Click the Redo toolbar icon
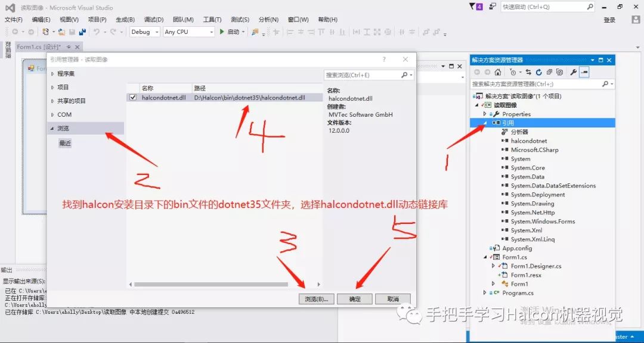Image resolution: width=644 pixels, height=343 pixels. (113, 32)
